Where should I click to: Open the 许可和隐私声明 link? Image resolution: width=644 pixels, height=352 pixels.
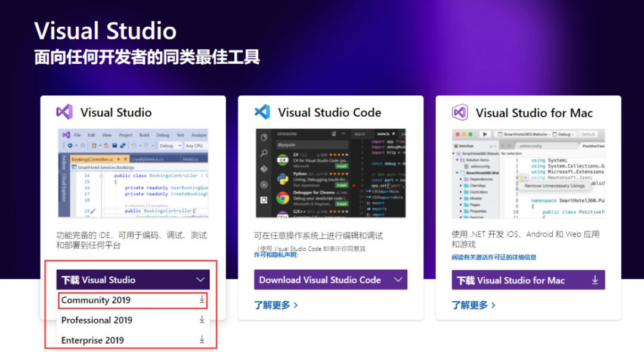(275, 255)
